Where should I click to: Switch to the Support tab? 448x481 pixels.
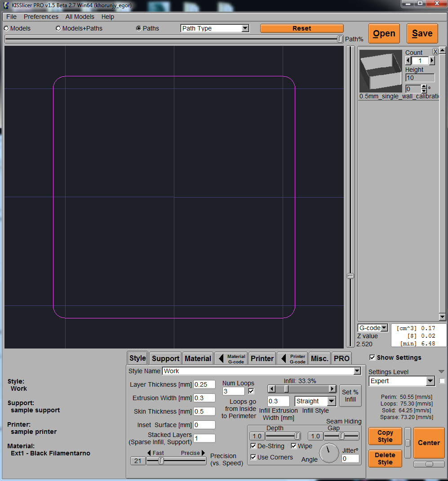tap(165, 358)
